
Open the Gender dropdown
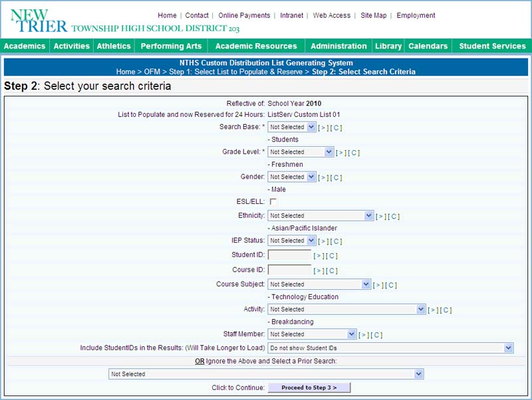point(292,177)
